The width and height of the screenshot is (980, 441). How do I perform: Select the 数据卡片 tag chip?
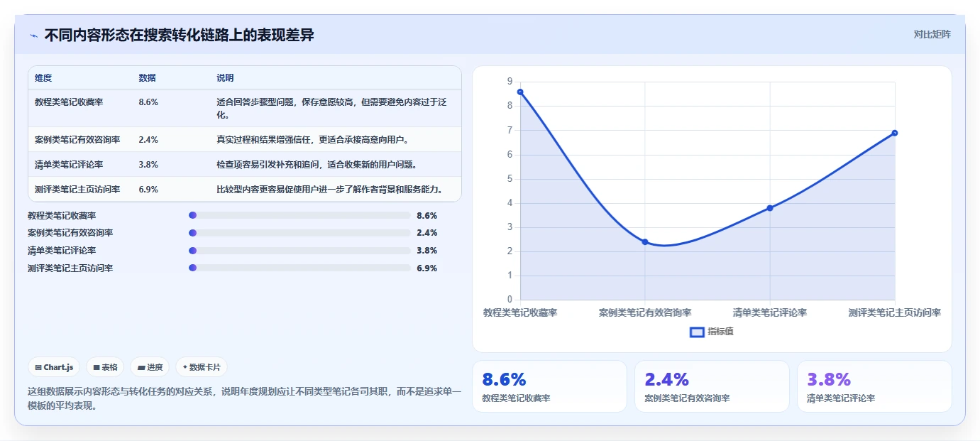click(202, 367)
